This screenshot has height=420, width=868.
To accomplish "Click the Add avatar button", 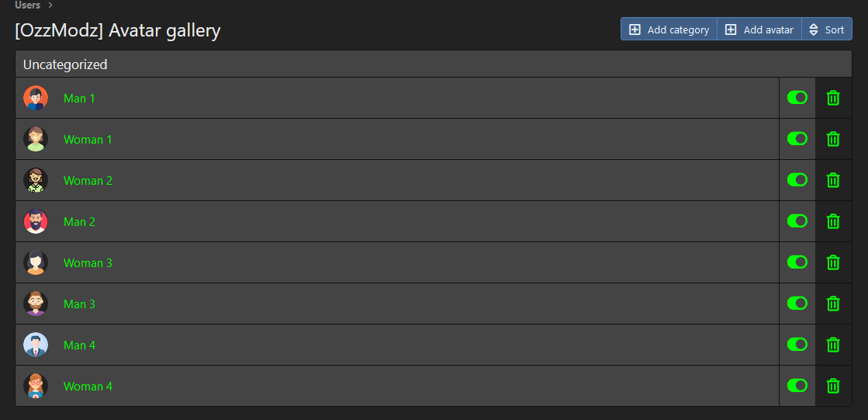I will coord(759,30).
